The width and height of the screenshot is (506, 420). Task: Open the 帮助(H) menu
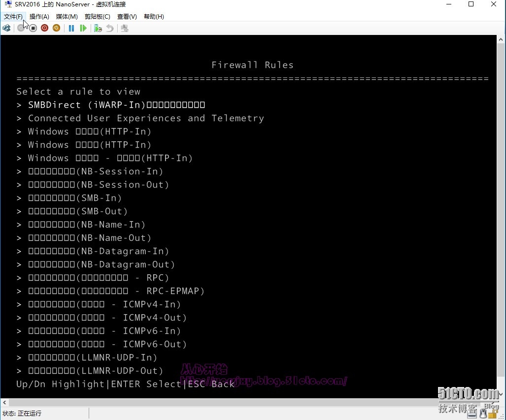(154, 16)
